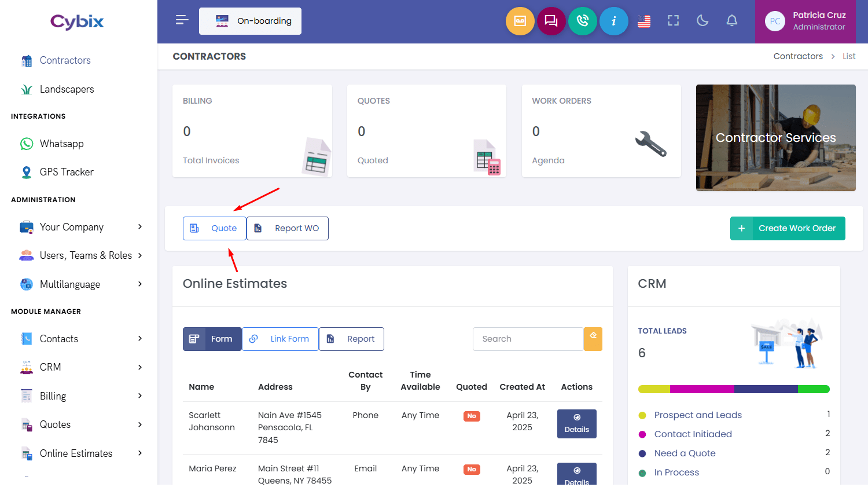Click the Report WO button
This screenshot has width=868, height=487.
point(288,228)
